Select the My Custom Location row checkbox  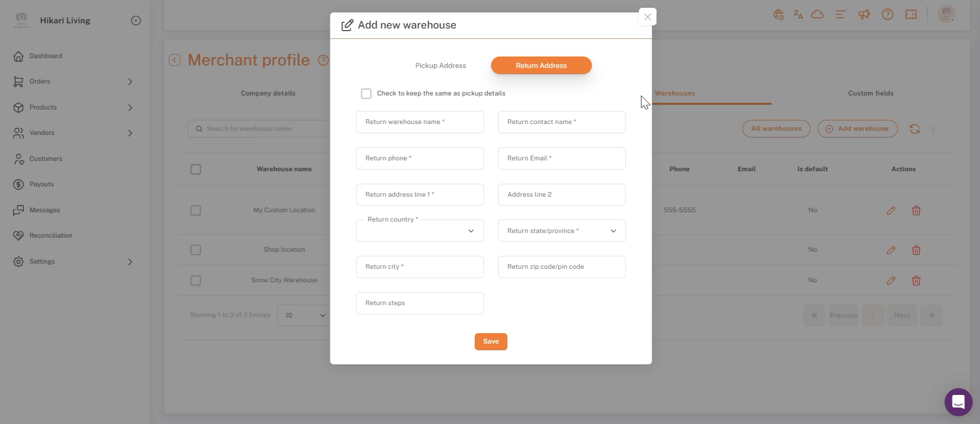tap(196, 211)
